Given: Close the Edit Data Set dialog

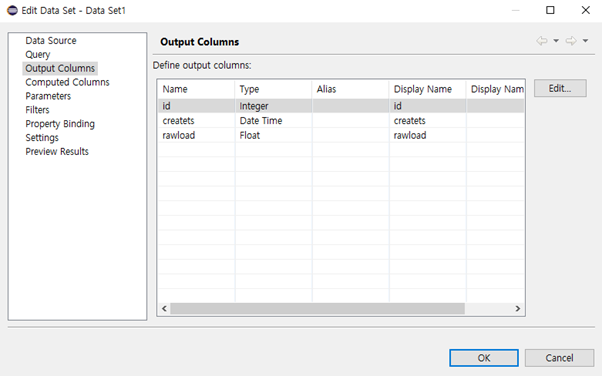Looking at the screenshot, I should pos(585,10).
